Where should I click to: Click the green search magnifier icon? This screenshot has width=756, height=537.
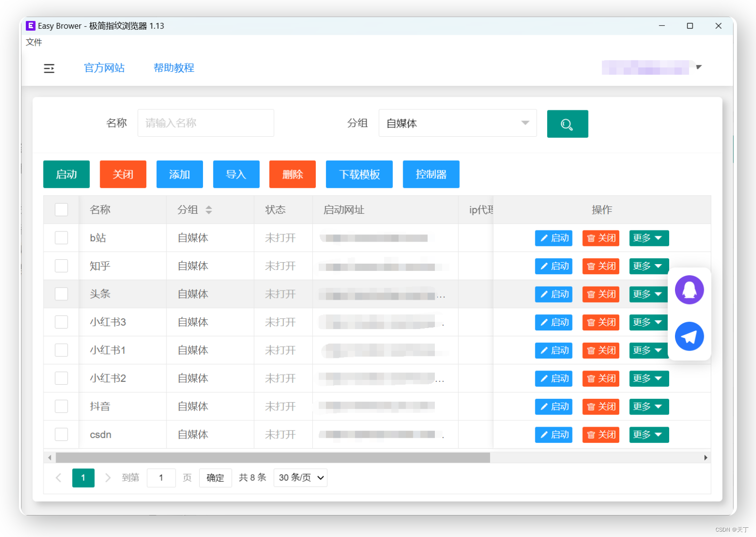click(567, 124)
